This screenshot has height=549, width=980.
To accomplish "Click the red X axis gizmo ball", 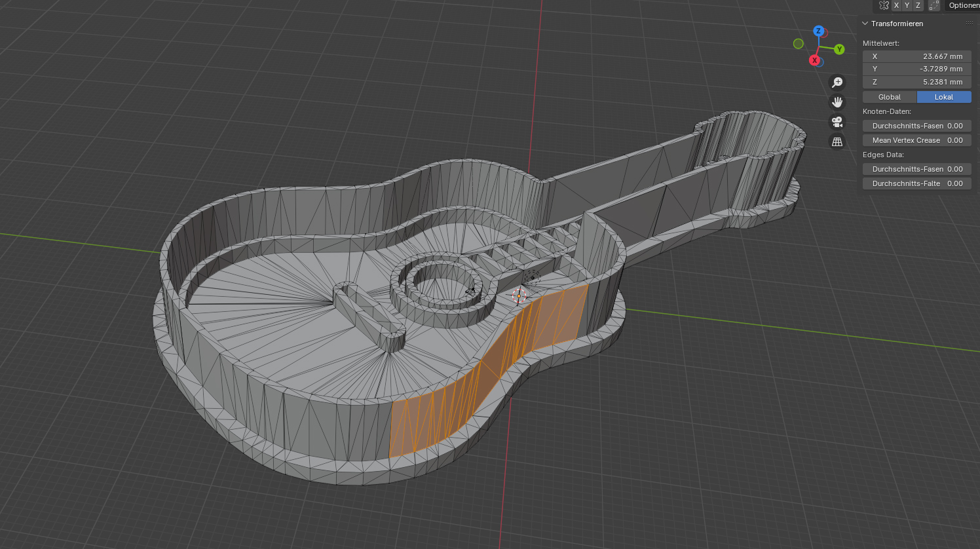I will pyautogui.click(x=814, y=60).
